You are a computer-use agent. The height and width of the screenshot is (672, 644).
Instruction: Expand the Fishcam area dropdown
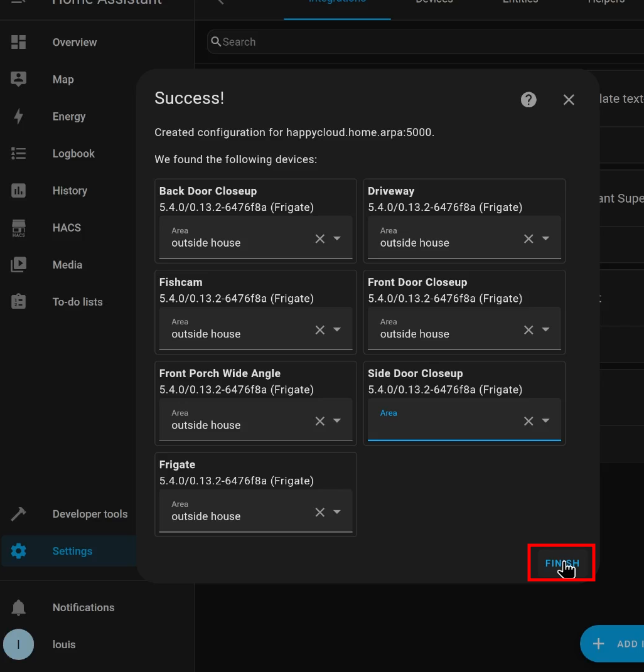(337, 329)
